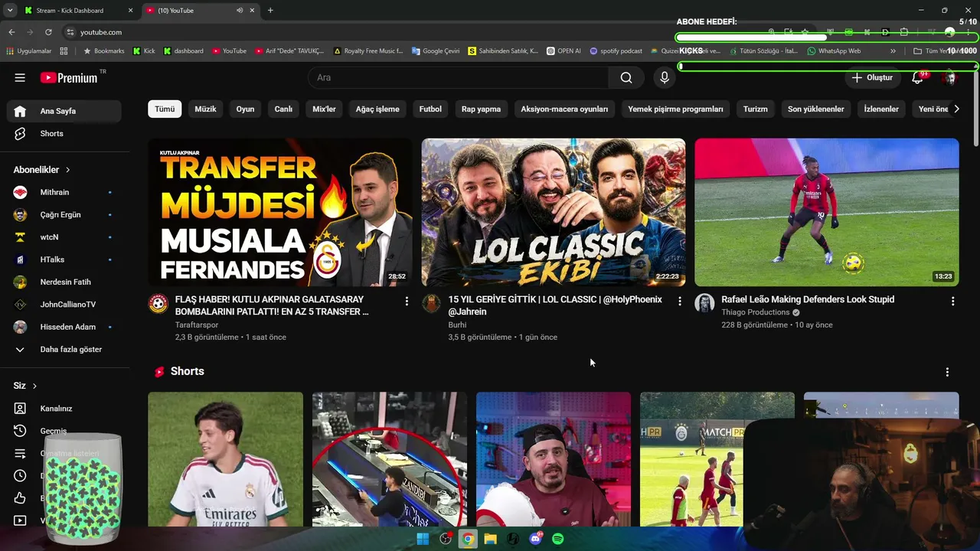Open the Thiago Productions channel avatar
Screen dimensions: 980x551
tap(704, 304)
